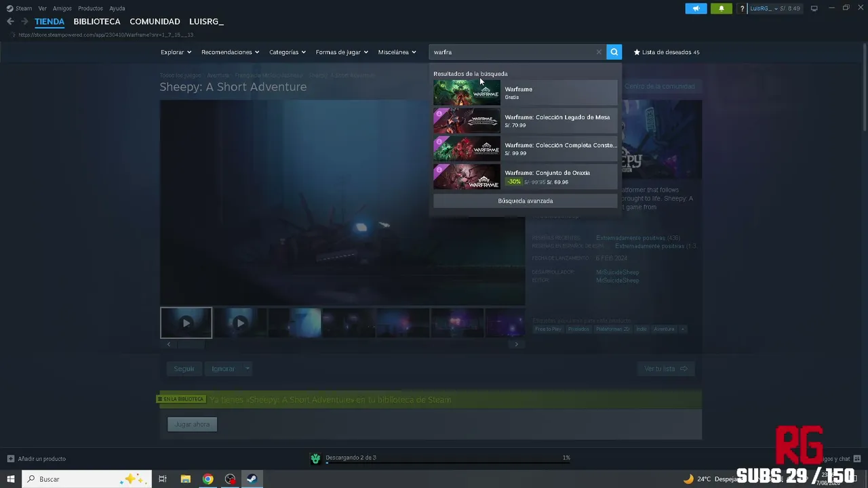
Task: Open the Ignorar dropdown arrow
Action: (x=248, y=369)
